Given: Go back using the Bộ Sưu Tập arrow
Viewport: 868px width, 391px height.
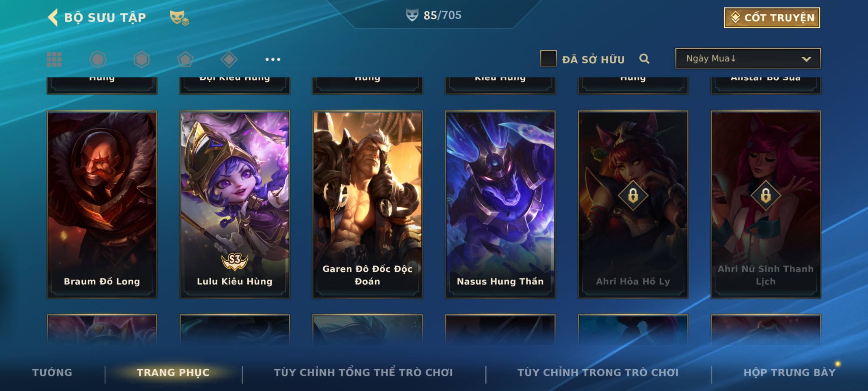Looking at the screenshot, I should (x=53, y=17).
